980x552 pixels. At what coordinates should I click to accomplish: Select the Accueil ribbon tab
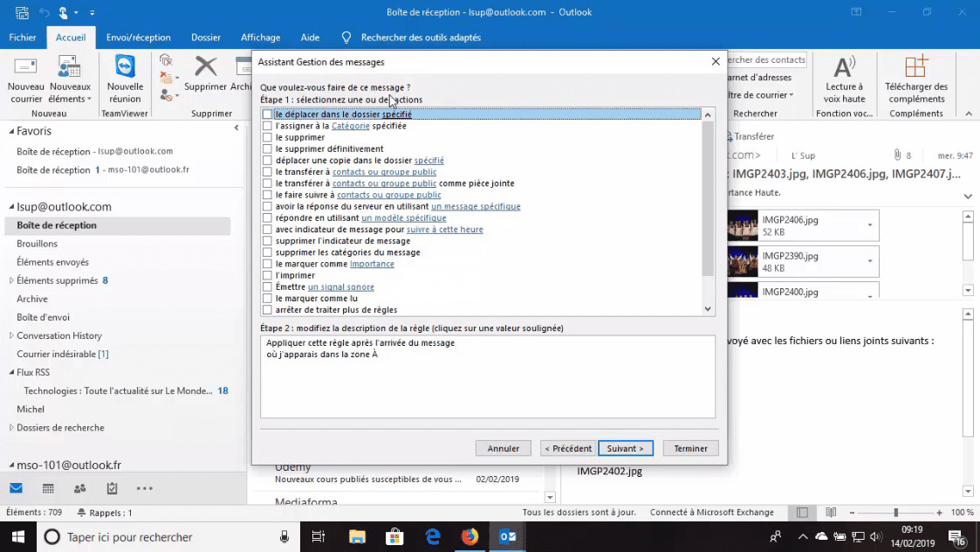tap(71, 38)
